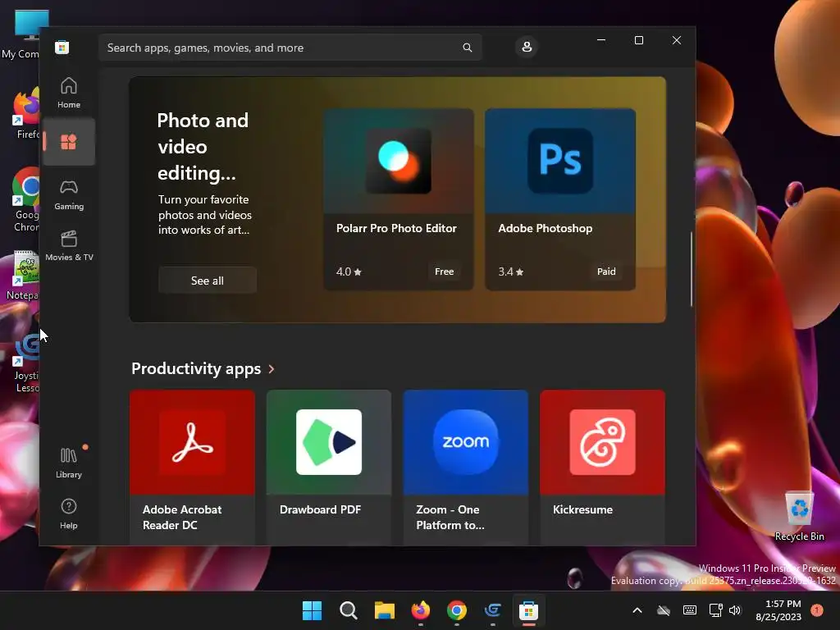Select the Apps section in sidebar
The height and width of the screenshot is (630, 840).
pos(69,142)
